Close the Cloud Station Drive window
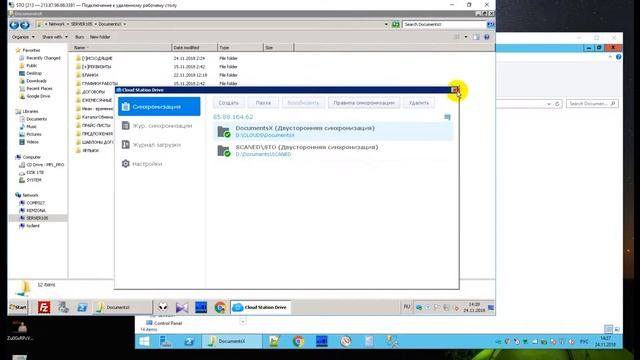640x360 pixels. 454,90
